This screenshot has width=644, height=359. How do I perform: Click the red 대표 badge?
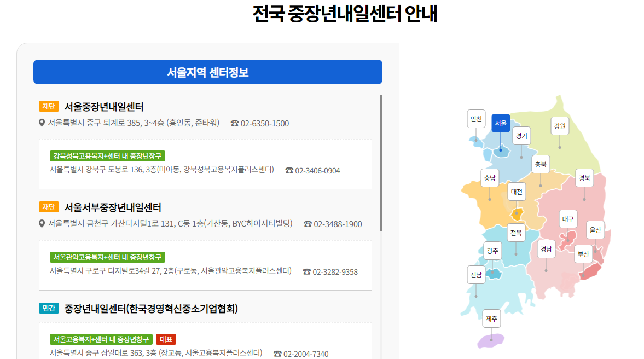[166, 339]
